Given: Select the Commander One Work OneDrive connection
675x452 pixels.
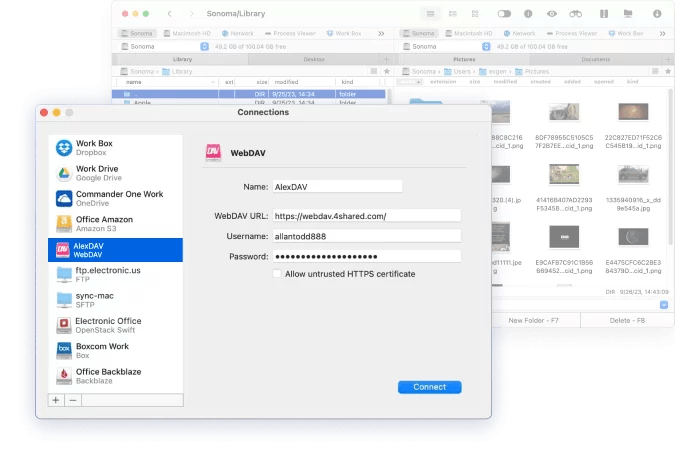Looking at the screenshot, I should (115, 198).
